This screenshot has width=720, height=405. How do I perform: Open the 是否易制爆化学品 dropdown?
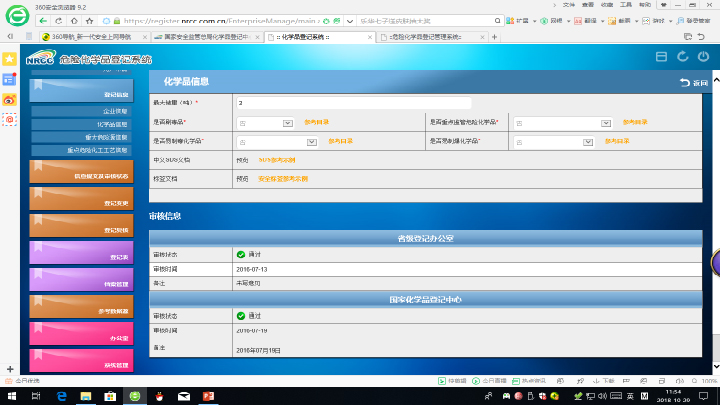(x=562, y=142)
